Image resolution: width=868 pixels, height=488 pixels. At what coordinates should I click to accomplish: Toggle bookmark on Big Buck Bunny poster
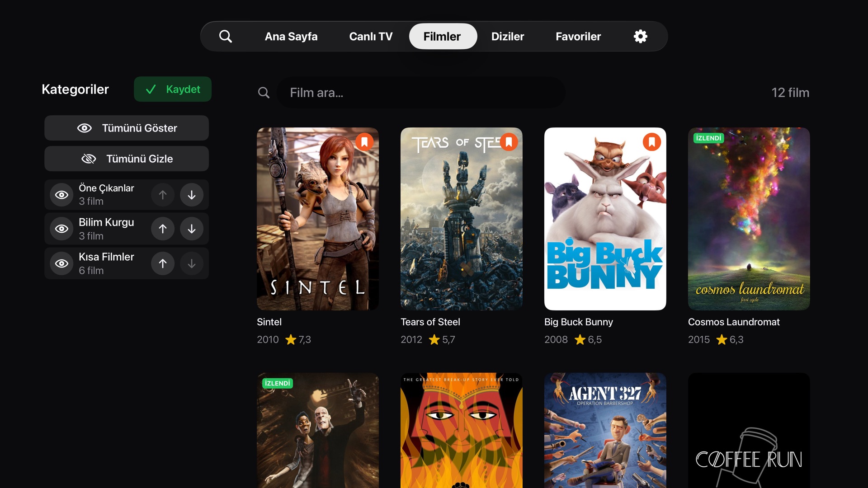pos(652,142)
